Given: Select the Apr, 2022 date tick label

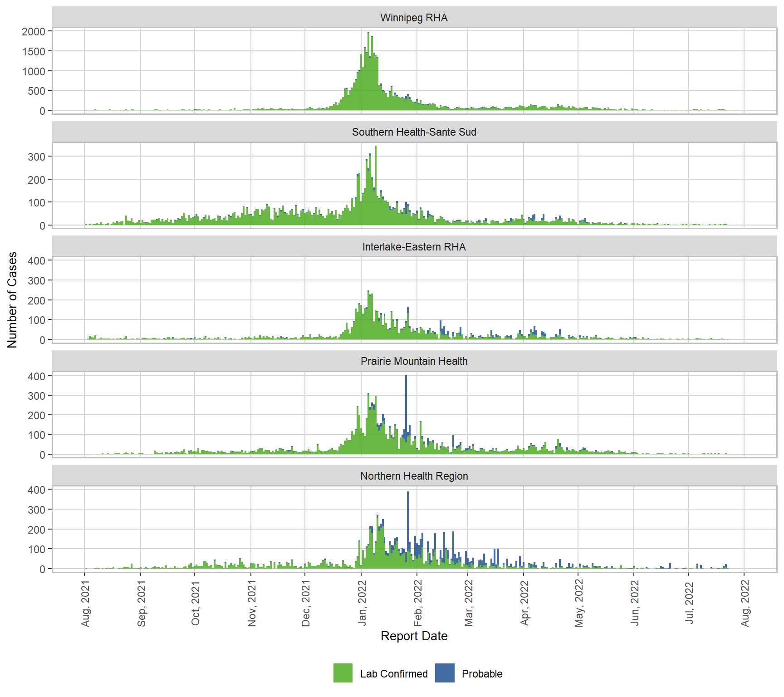Looking at the screenshot, I should pyautogui.click(x=524, y=603).
